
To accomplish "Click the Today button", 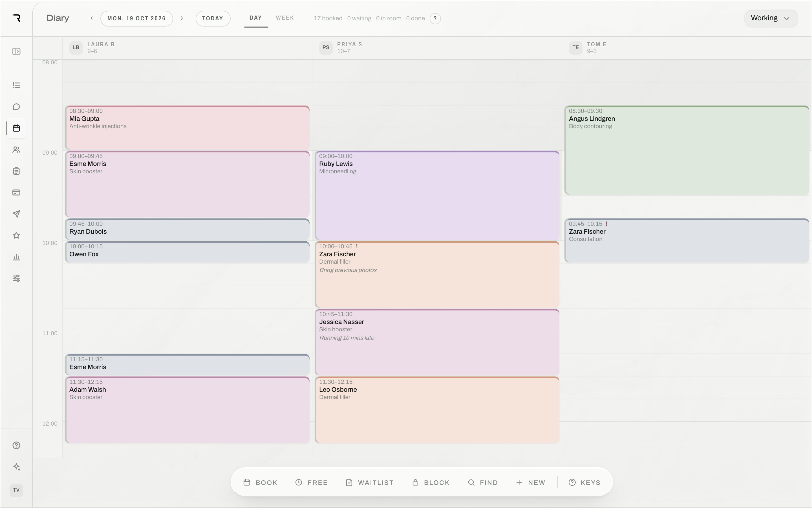I will pos(213,18).
